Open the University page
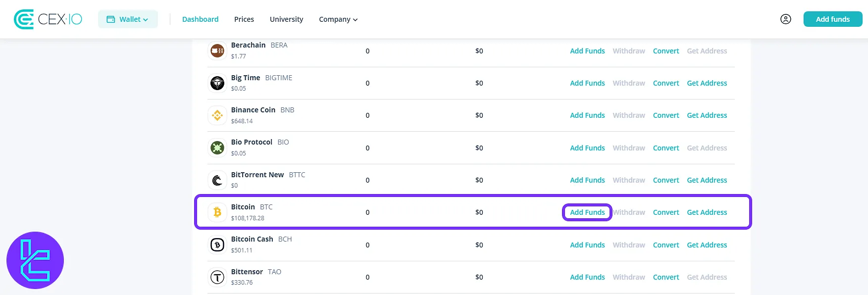Viewport: 868px width, 295px height. tap(286, 19)
